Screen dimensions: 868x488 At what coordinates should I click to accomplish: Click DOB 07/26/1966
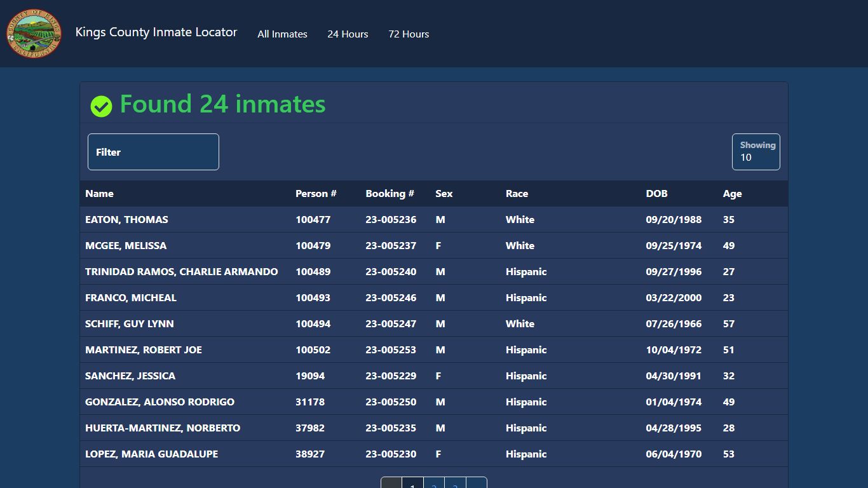click(x=674, y=324)
